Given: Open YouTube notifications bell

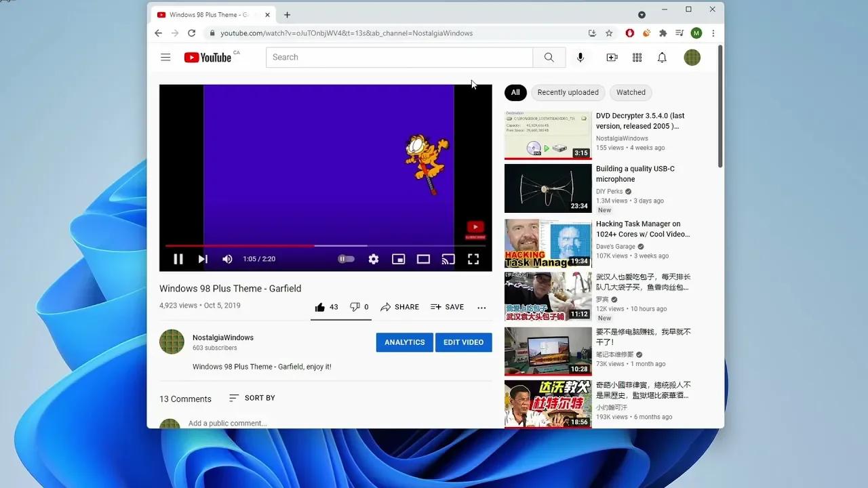Looking at the screenshot, I should tap(662, 57).
